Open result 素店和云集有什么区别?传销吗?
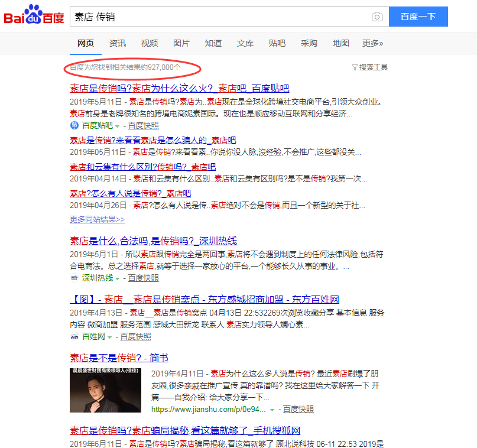The height and width of the screenshot is (448, 477). (142, 167)
